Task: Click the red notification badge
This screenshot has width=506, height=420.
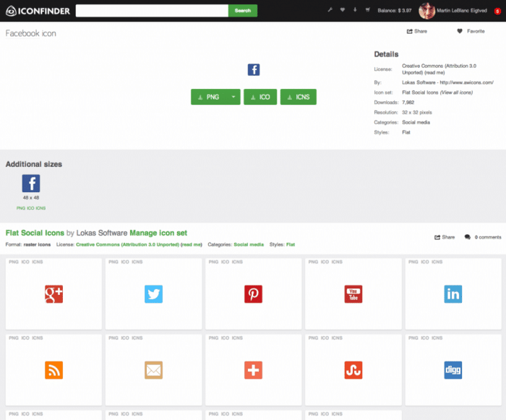Action: (497, 11)
